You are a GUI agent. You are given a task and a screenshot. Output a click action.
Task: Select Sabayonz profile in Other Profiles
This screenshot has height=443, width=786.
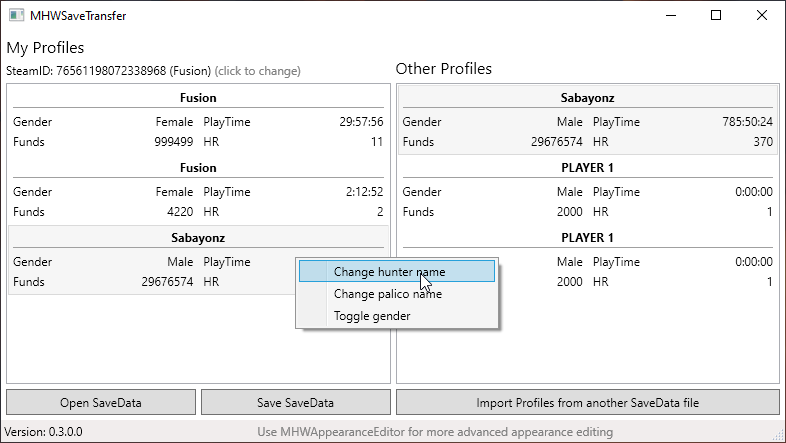click(x=587, y=120)
